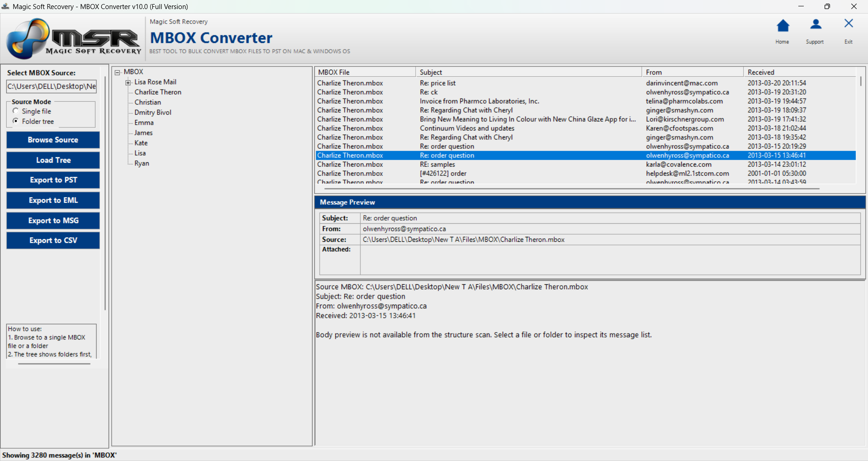Viewport: 868px width, 461px height.
Task: Click the Message Preview header bar
Action: tap(590, 202)
